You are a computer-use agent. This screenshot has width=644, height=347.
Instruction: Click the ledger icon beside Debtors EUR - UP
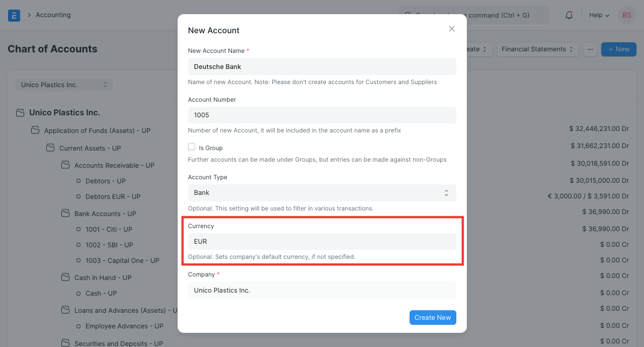coord(79,196)
